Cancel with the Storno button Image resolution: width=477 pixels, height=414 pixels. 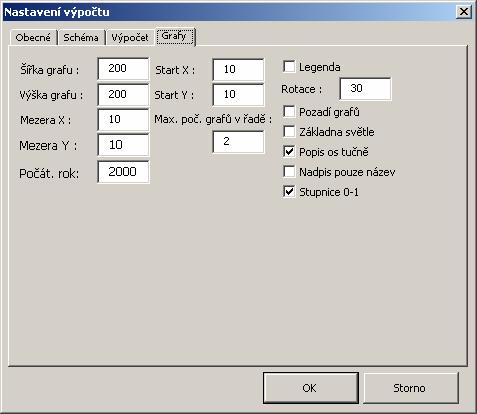tap(411, 388)
